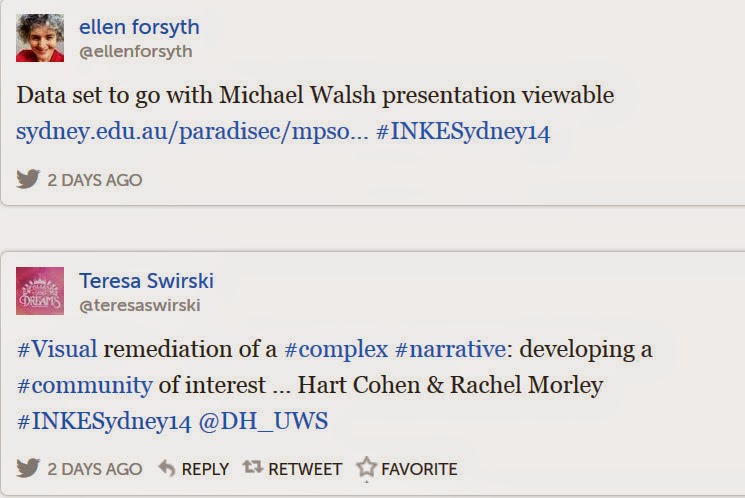This screenshot has height=498, width=745.
Task: Click #INKESydney14 hashtag in ellen's tweet
Action: tap(463, 131)
